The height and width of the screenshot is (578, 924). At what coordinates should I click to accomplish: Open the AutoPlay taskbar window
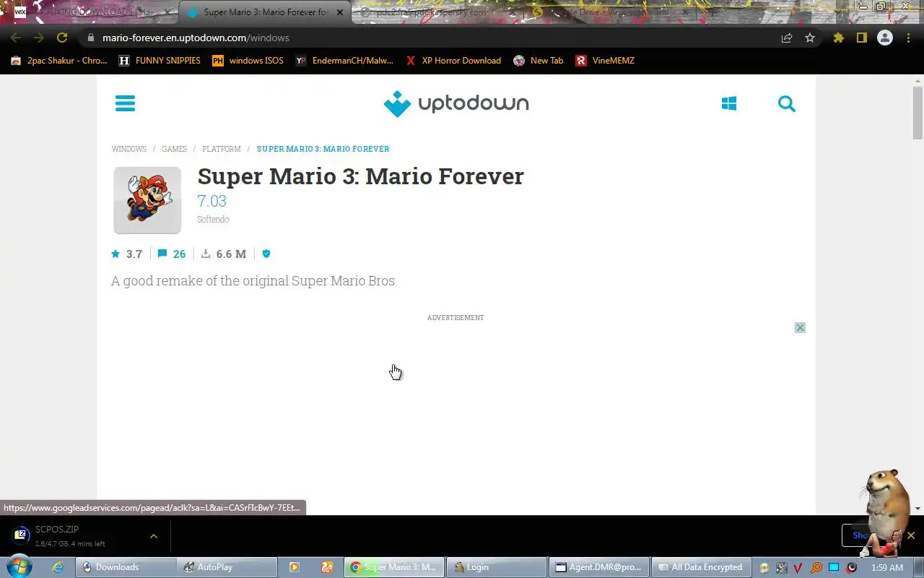227,567
